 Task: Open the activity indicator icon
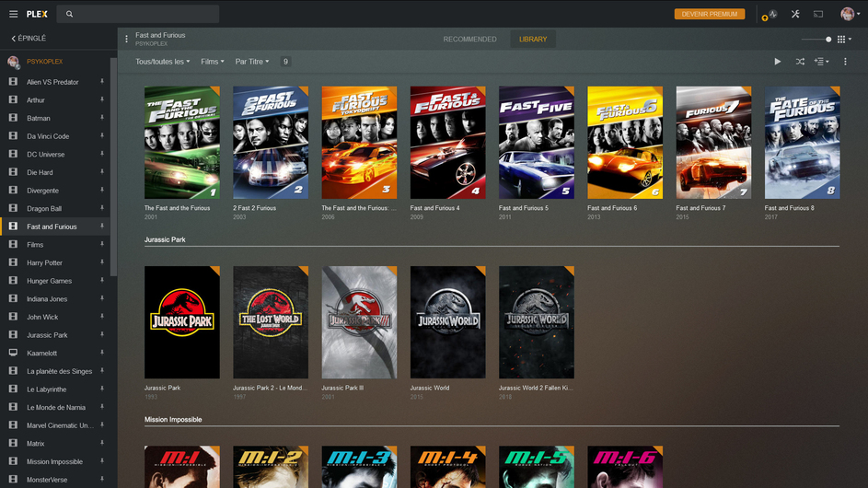pos(772,15)
